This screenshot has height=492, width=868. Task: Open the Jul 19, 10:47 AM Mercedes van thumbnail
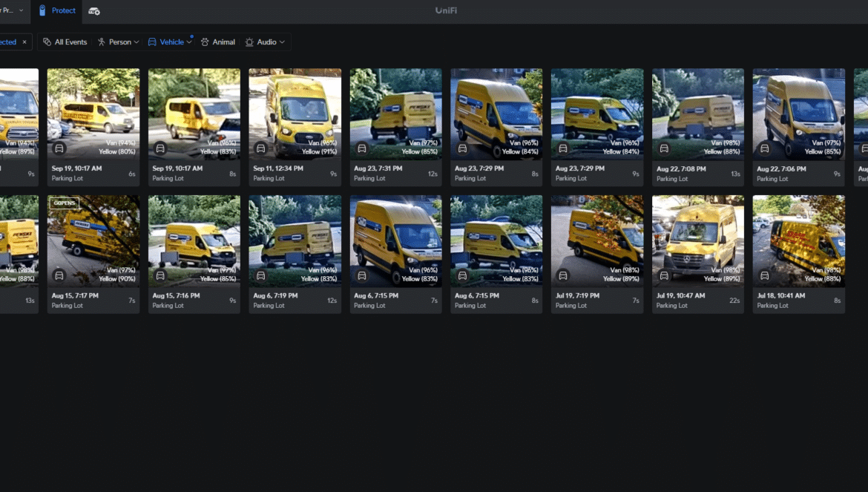tap(698, 240)
